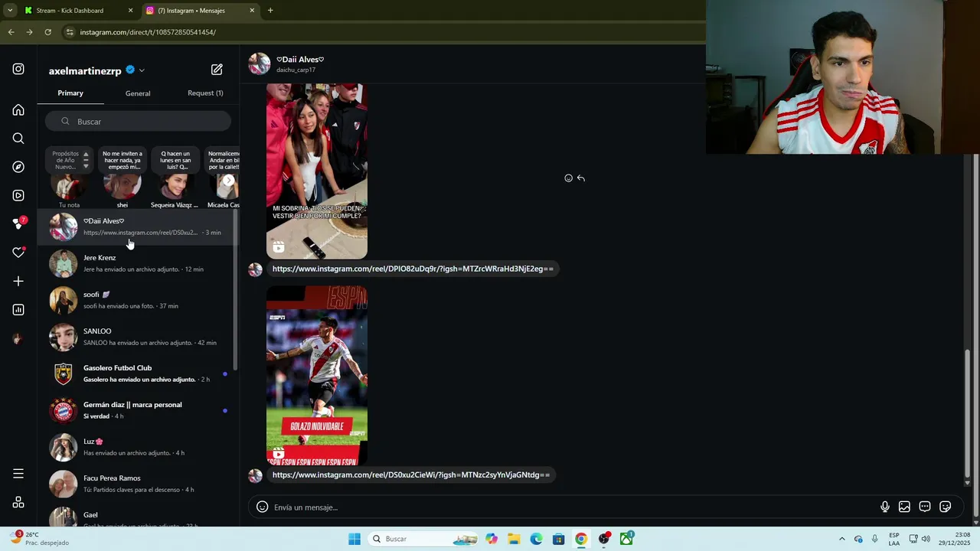This screenshot has width=980, height=551.
Task: Open the 'Also from Meta' grid icon
Action: coord(18,502)
